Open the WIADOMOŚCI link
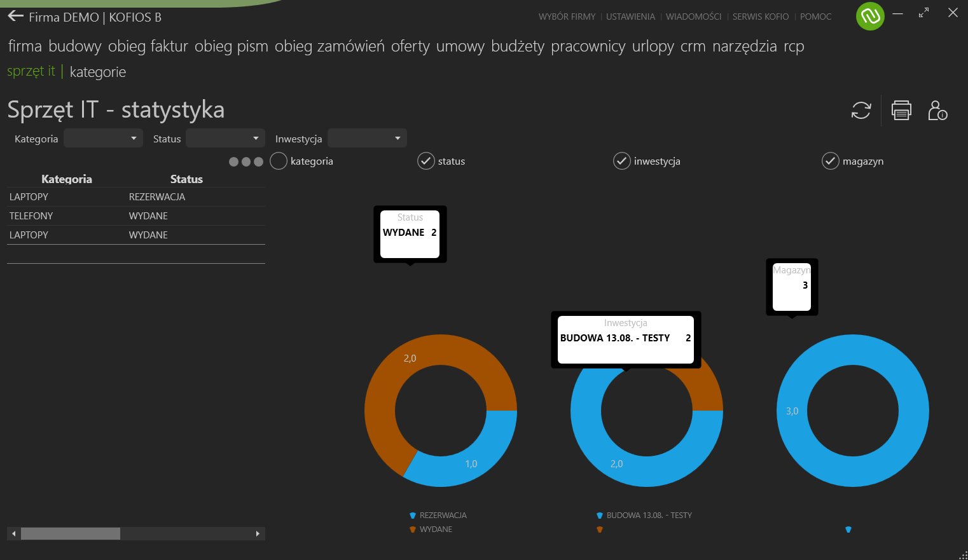The height and width of the screenshot is (560, 968). [x=694, y=17]
